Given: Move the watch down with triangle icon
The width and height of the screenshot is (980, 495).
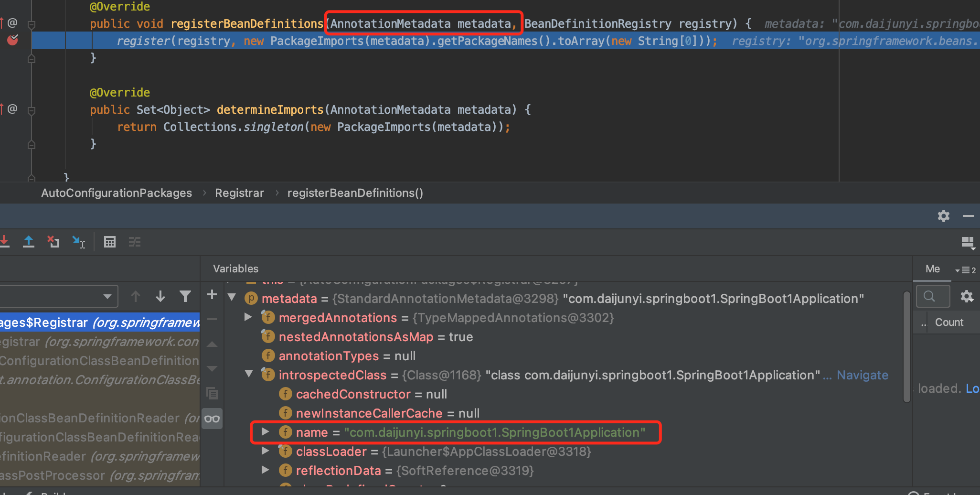Looking at the screenshot, I should tap(212, 369).
